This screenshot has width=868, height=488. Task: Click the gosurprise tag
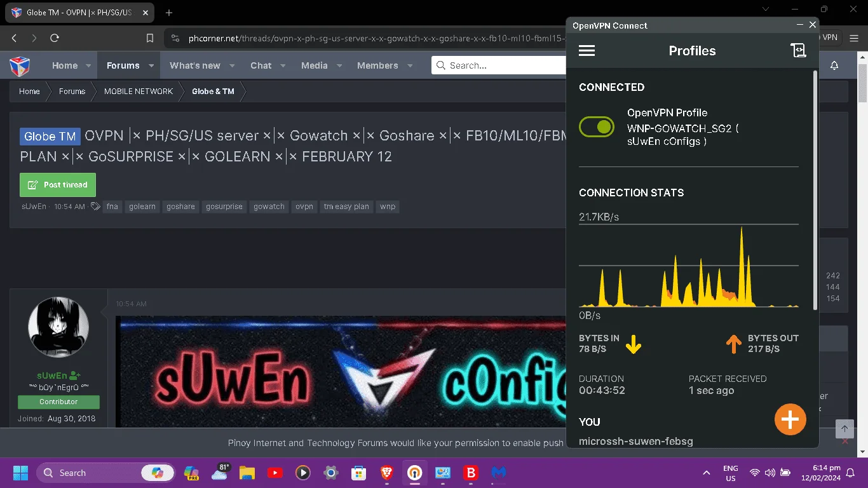[224, 207]
